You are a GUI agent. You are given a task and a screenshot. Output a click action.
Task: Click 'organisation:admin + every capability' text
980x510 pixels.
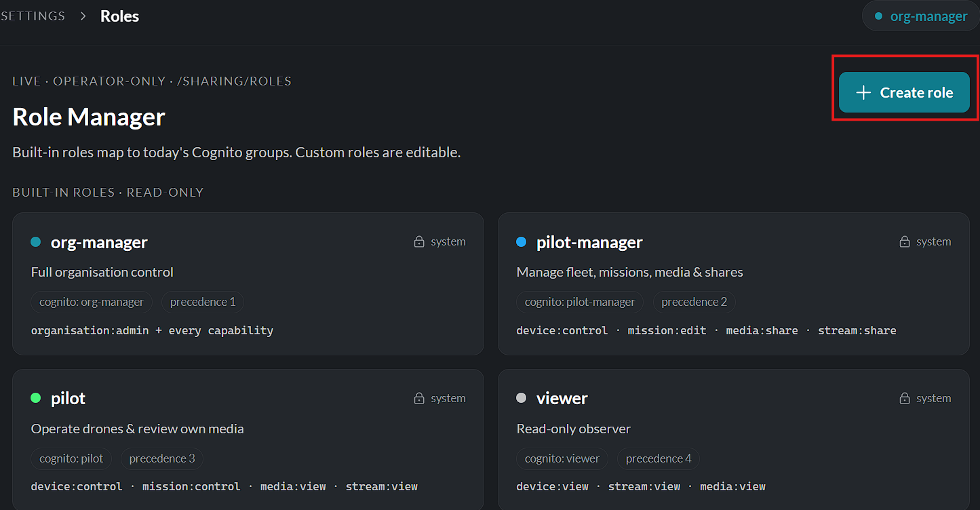pos(153,331)
